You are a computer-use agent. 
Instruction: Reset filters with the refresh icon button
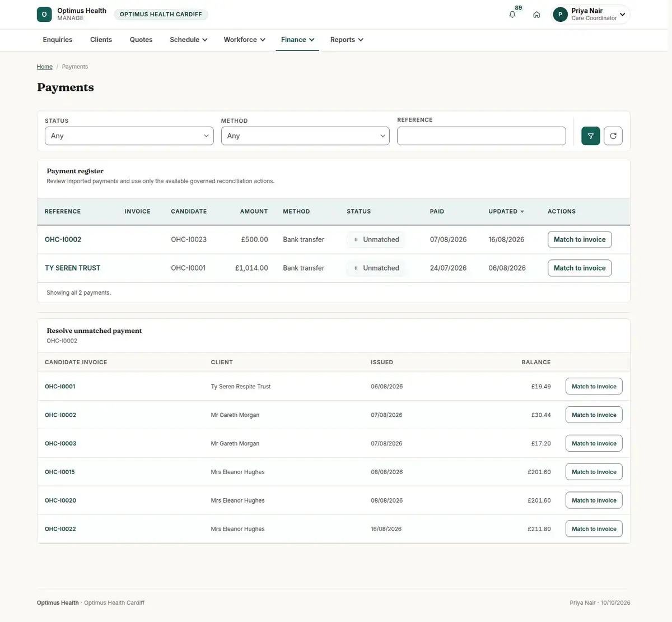click(x=613, y=136)
